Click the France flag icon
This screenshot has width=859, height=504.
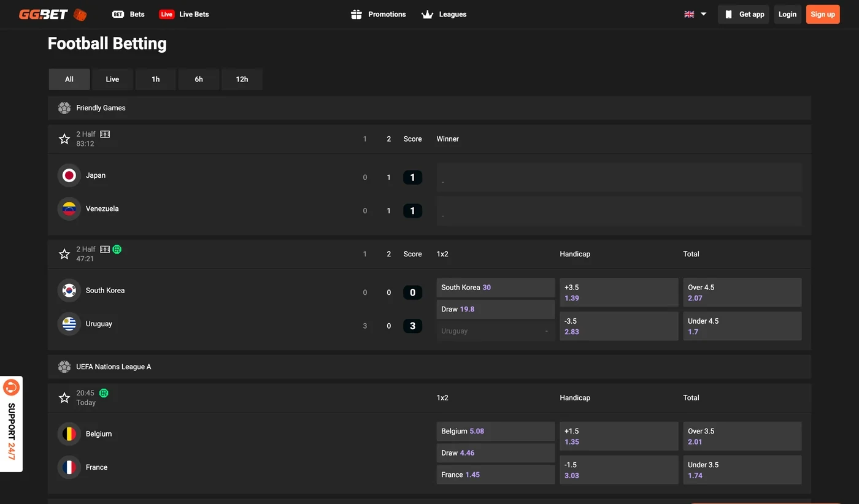[x=69, y=467]
